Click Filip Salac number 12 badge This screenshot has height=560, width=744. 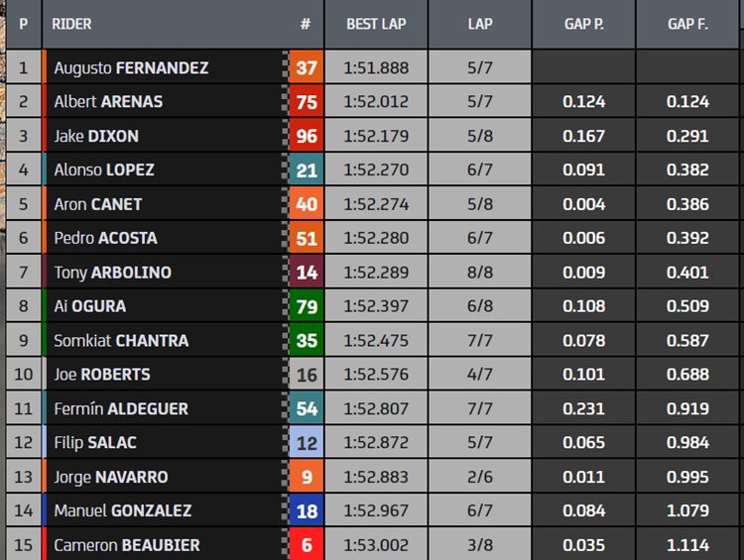coord(307,442)
